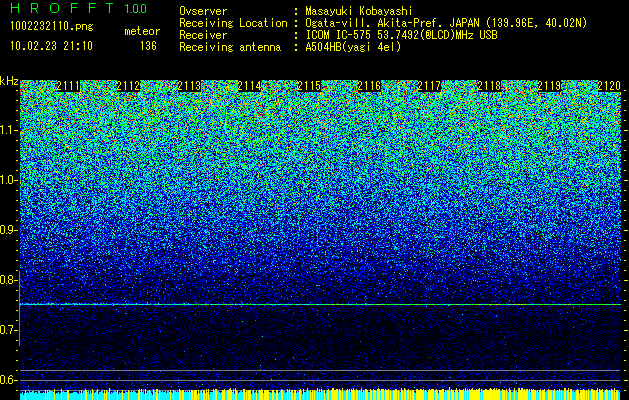Click the 2118 time marker
Screen dimensions: 629x400
pos(489,86)
